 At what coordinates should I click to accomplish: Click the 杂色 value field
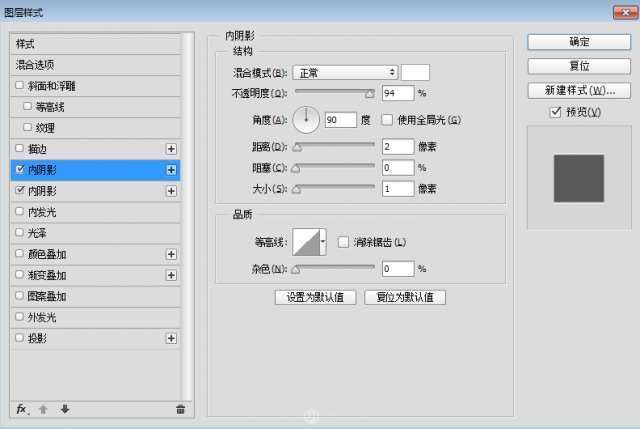[398, 269]
